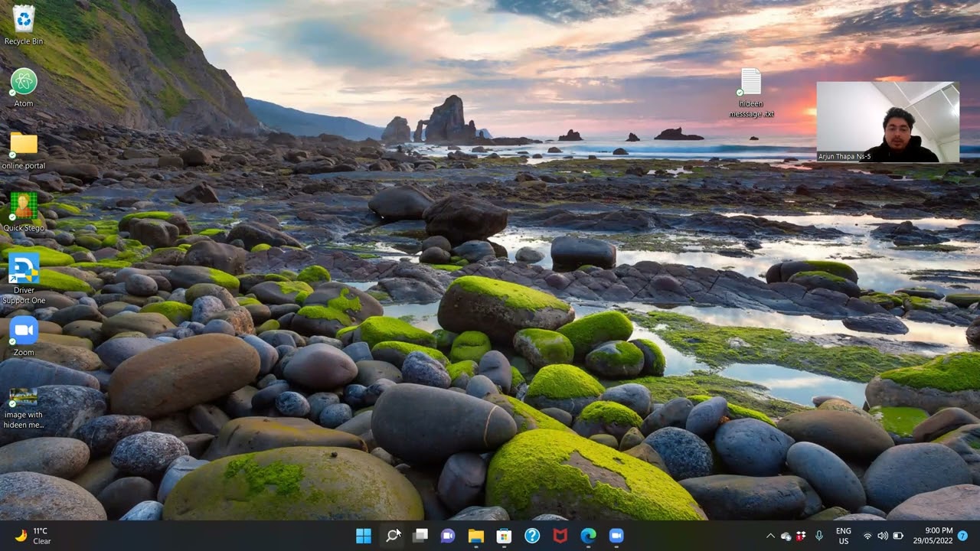Screen dimensions: 980x551
Task: Launch Microsoft Store from the taskbar
Action: coord(504,536)
